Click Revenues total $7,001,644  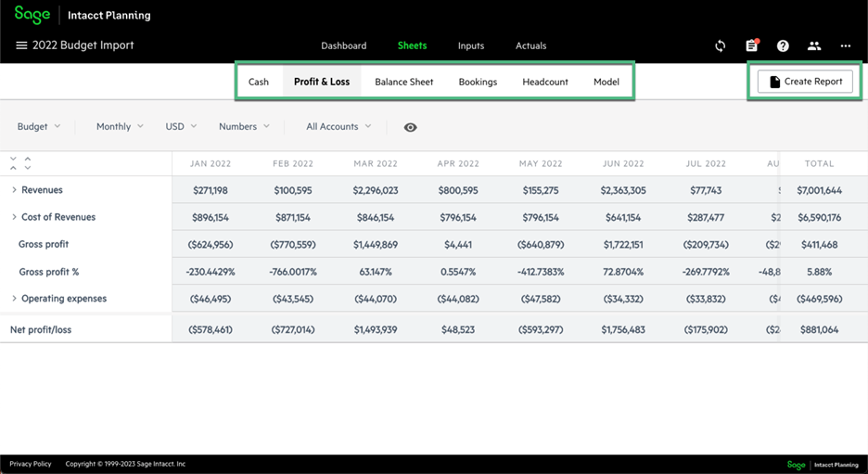click(819, 190)
